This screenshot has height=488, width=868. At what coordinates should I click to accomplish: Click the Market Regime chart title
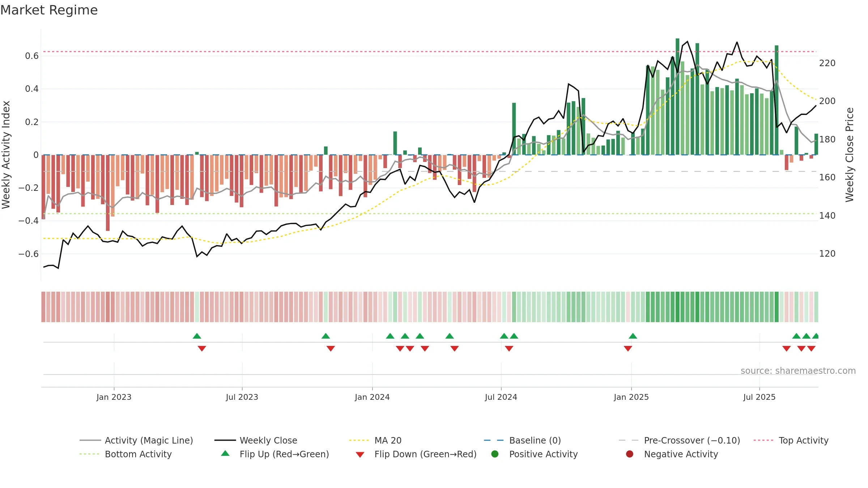(49, 10)
